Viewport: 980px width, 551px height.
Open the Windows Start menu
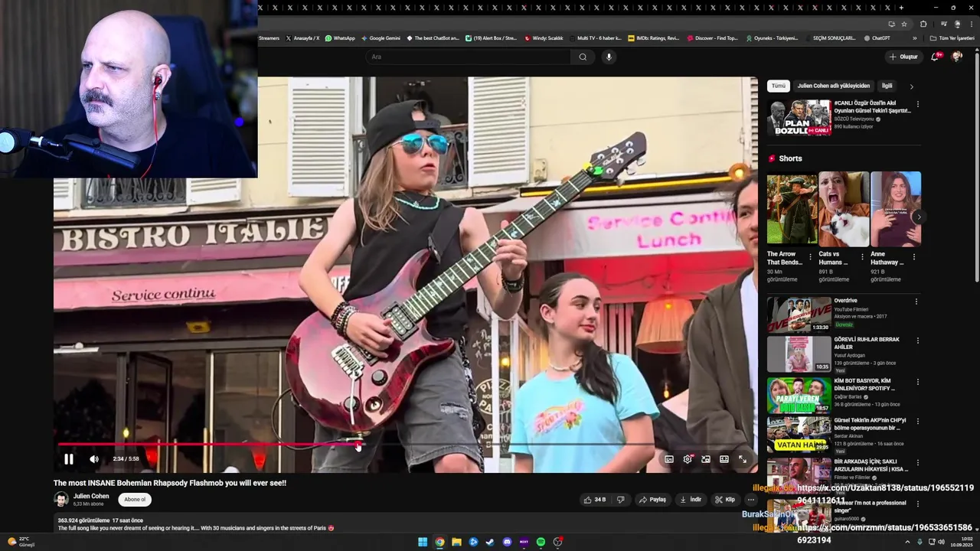coord(423,542)
